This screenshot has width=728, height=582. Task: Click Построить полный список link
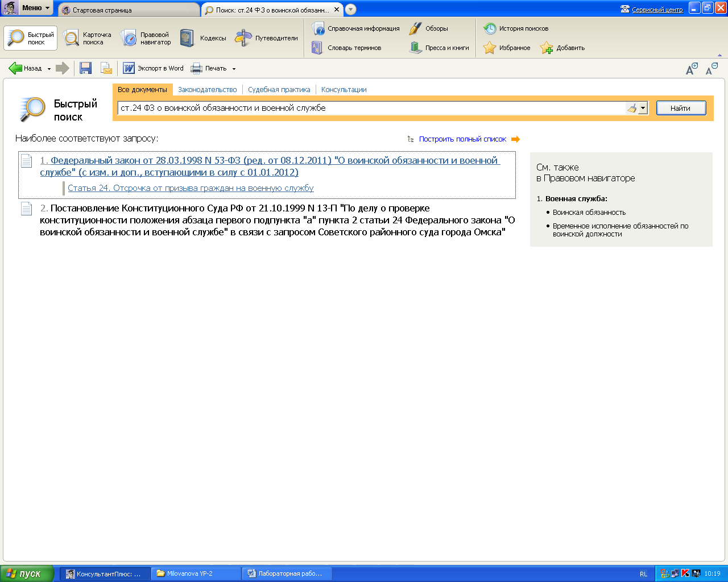[x=463, y=139]
